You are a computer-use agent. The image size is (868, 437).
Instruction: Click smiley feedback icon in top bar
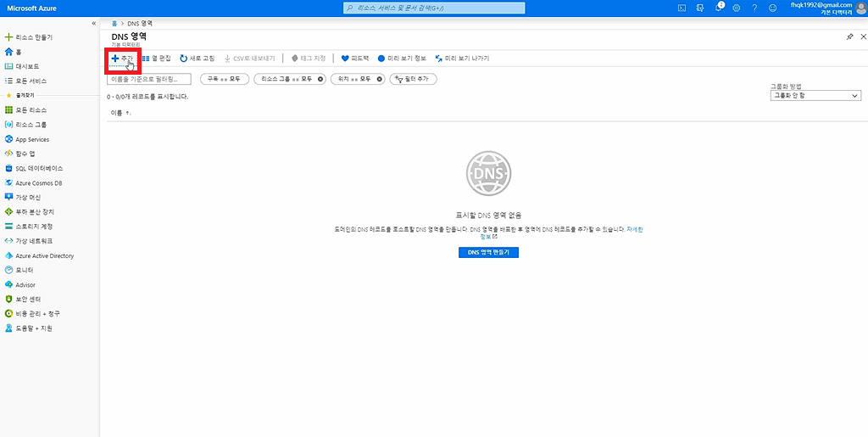coord(772,8)
